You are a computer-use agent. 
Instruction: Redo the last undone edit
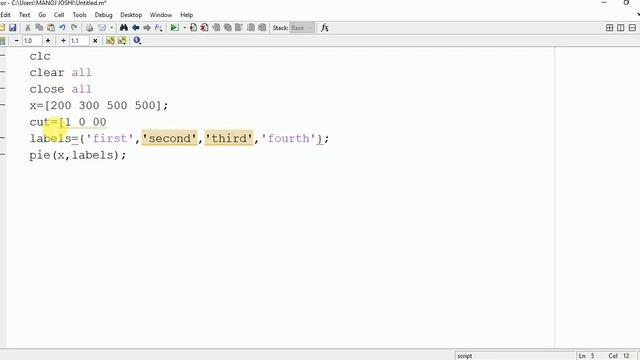coord(74,28)
